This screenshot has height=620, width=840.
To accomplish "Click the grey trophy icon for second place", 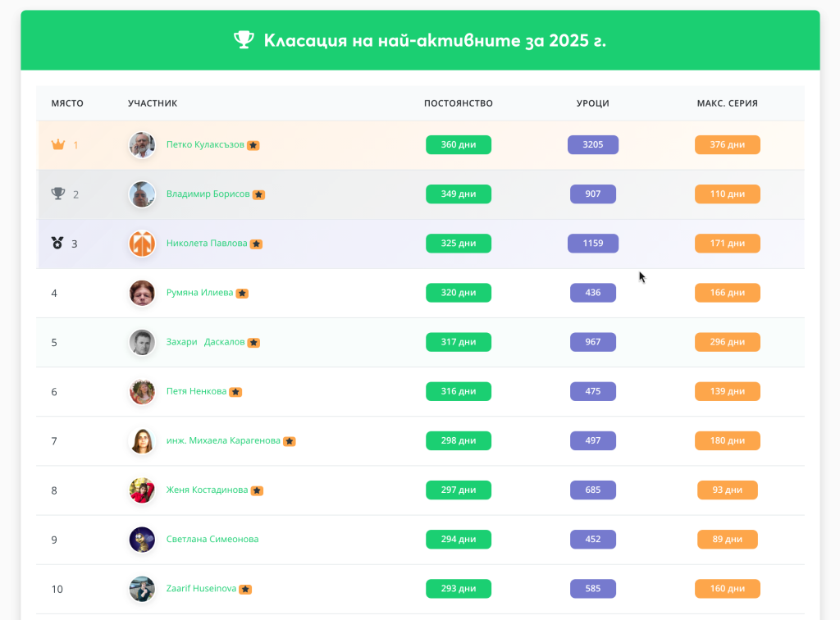I will pyautogui.click(x=57, y=194).
